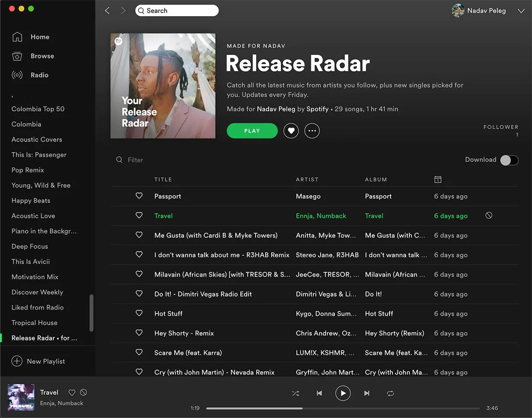532x418 pixels.
Task: Open the Hot Stuff album link
Action: pos(379,313)
